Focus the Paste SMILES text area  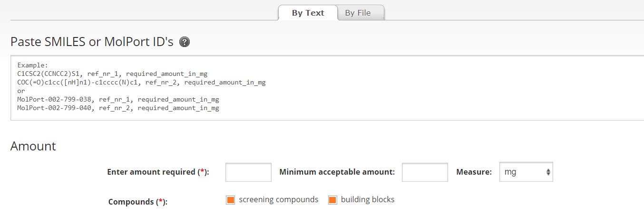[x=327, y=88]
